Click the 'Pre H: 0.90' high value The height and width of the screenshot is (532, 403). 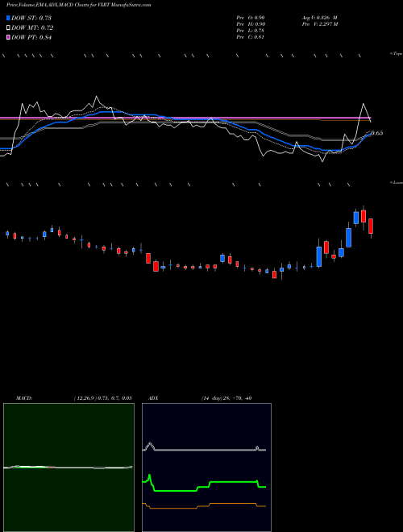coord(251,24)
